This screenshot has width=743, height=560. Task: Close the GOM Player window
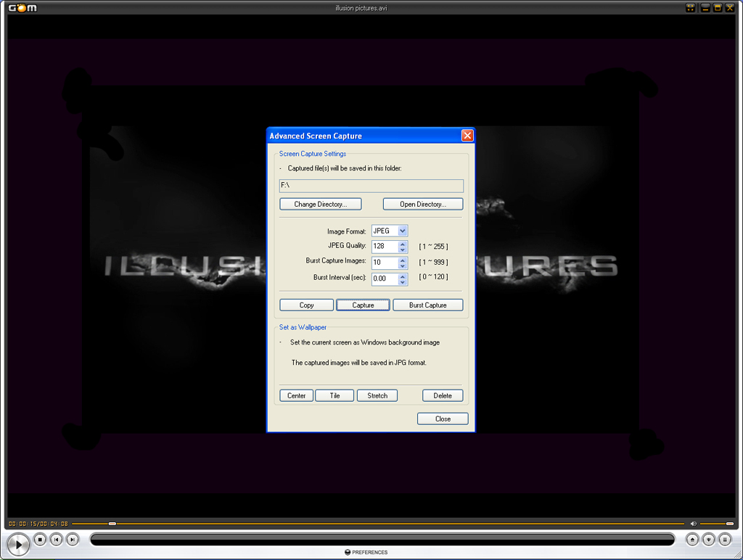(730, 7)
